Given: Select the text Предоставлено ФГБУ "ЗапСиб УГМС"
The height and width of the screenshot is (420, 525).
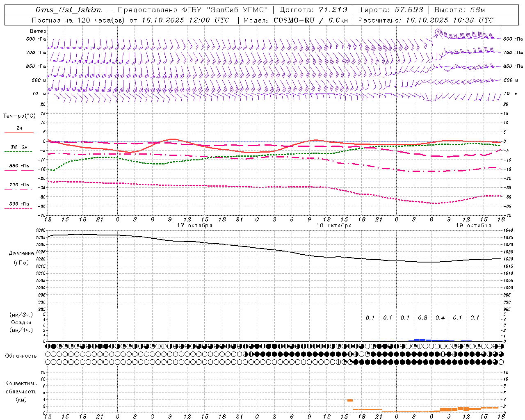Looking at the screenshot, I should point(193,10).
